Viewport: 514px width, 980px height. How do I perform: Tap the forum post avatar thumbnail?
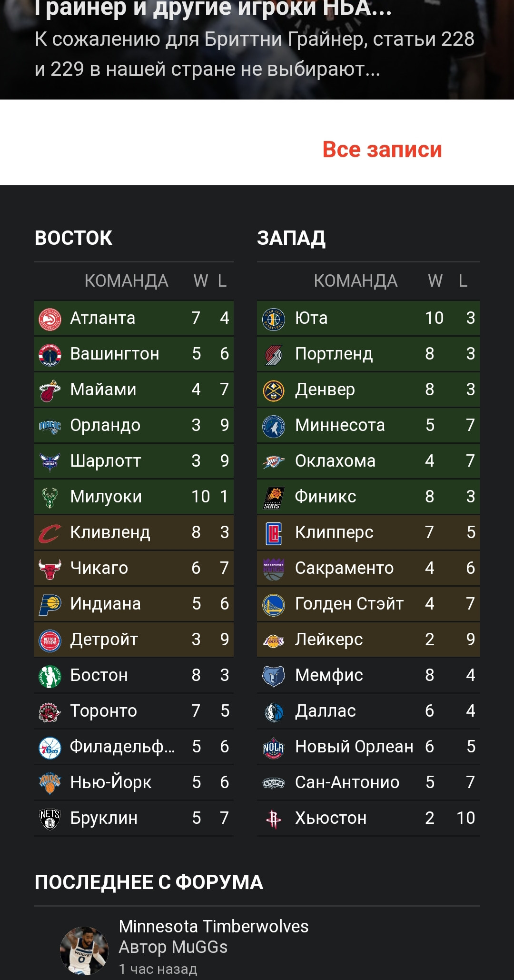click(84, 950)
